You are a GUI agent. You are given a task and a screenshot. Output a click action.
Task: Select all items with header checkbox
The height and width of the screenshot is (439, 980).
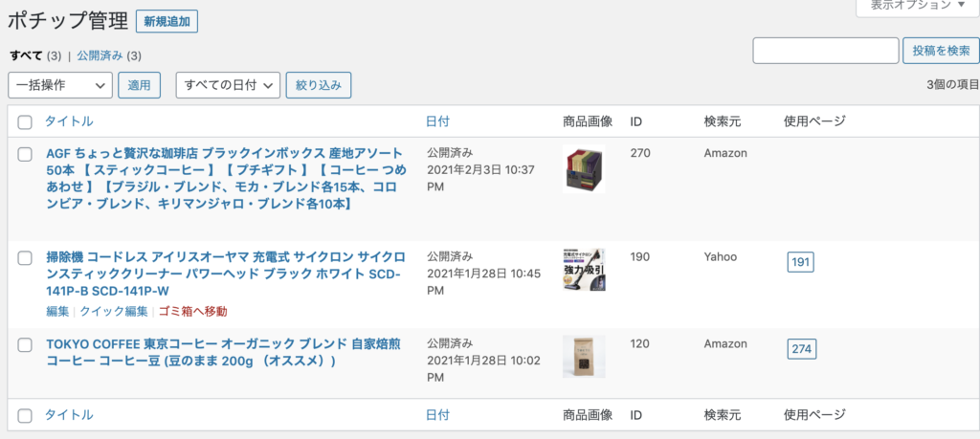click(x=25, y=122)
